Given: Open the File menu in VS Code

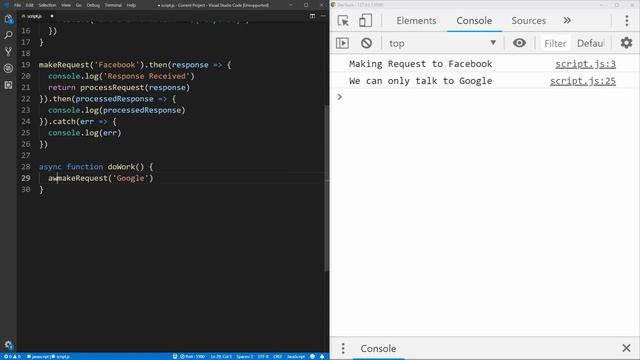Looking at the screenshot, I should [17, 5].
